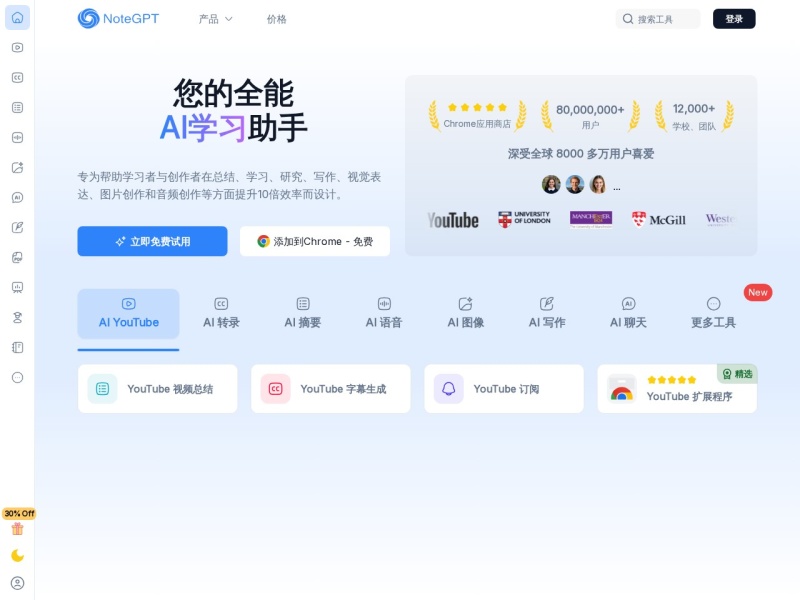Screen dimensions: 800x600
Task: Click the 立即免费试用 button
Action: (x=152, y=241)
